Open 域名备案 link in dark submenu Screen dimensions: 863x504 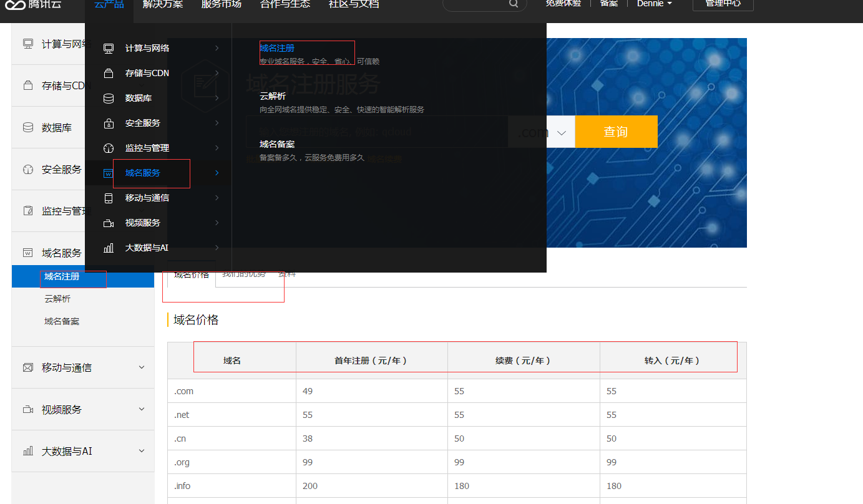click(x=277, y=144)
